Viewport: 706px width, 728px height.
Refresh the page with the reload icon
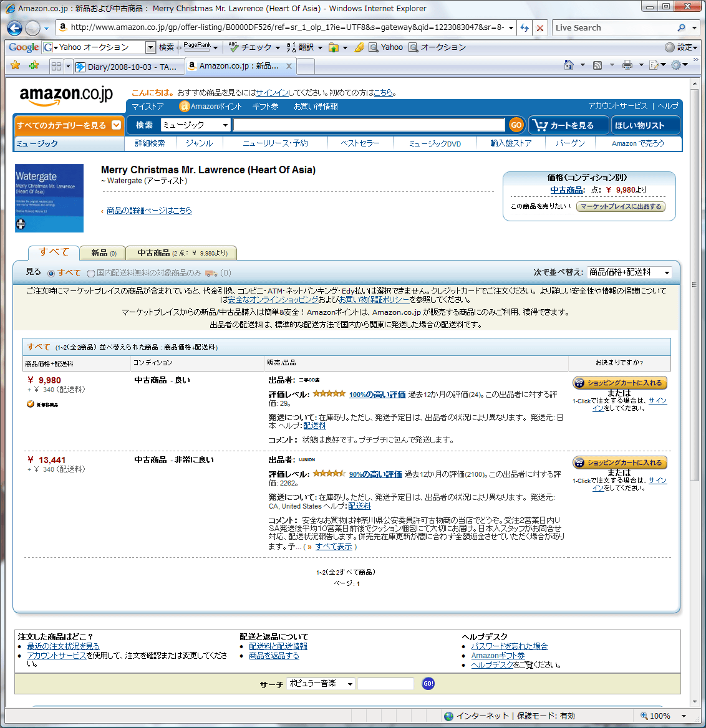pos(525,28)
